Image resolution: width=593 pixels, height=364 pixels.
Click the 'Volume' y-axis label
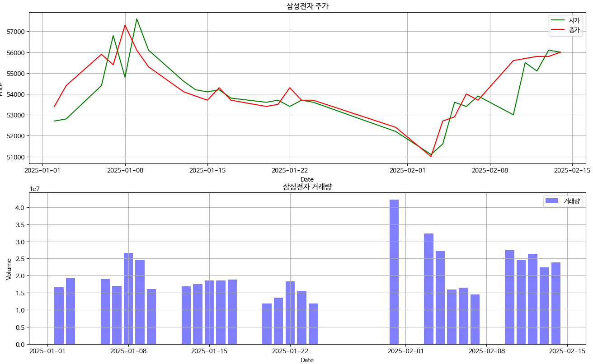(x=9, y=269)
